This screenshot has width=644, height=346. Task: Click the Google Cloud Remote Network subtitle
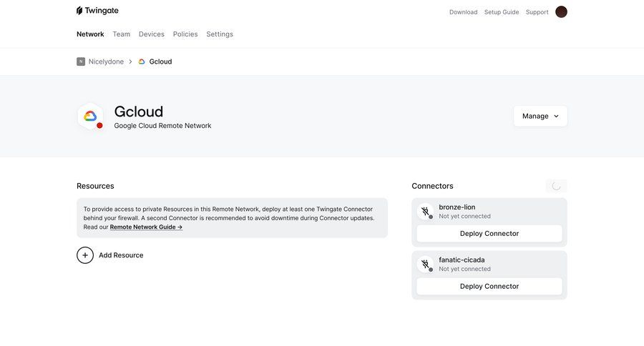[x=162, y=126]
